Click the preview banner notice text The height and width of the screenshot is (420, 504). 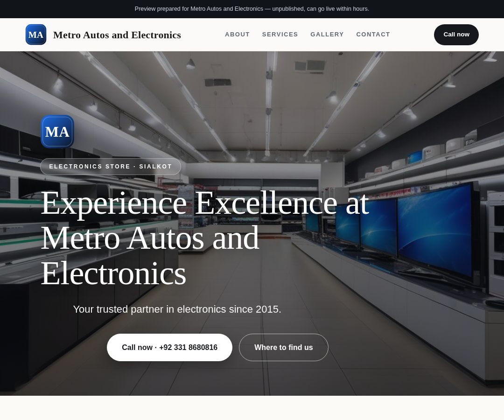[252, 9]
